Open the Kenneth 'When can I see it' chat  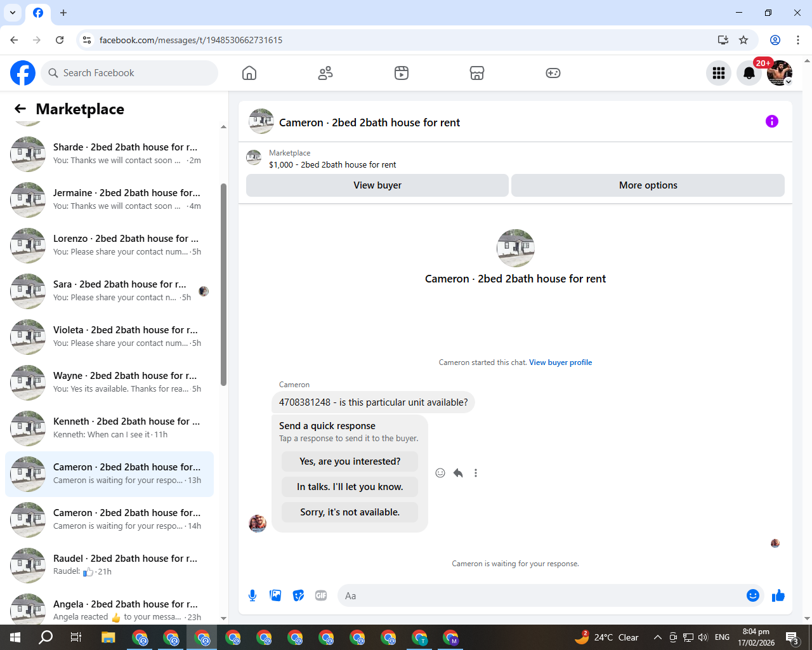click(109, 428)
